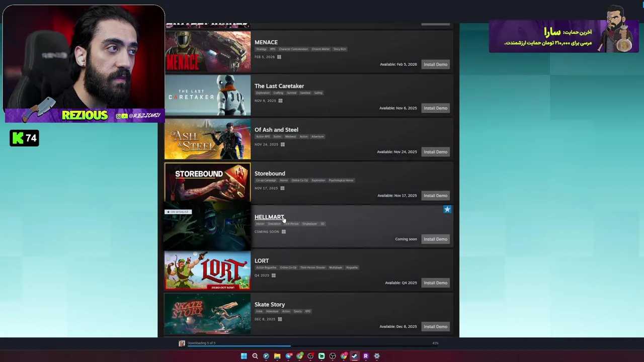Click the Singleplayer tag under HELLMART
644x362 pixels.
[x=310, y=224]
